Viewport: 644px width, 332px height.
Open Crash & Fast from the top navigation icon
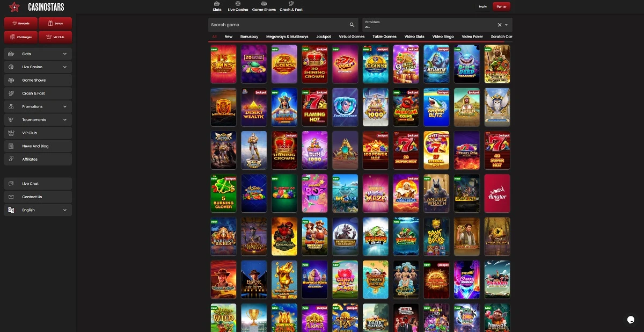tap(291, 4)
